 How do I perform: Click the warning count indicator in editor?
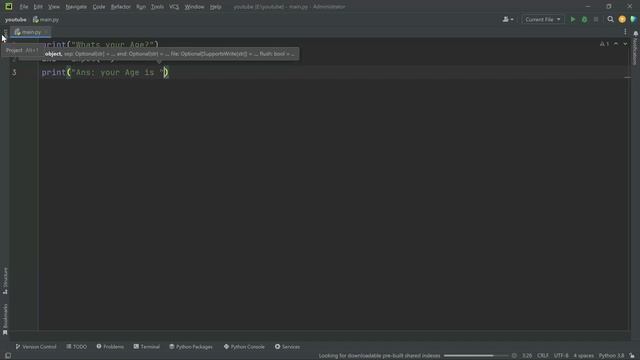pos(604,44)
